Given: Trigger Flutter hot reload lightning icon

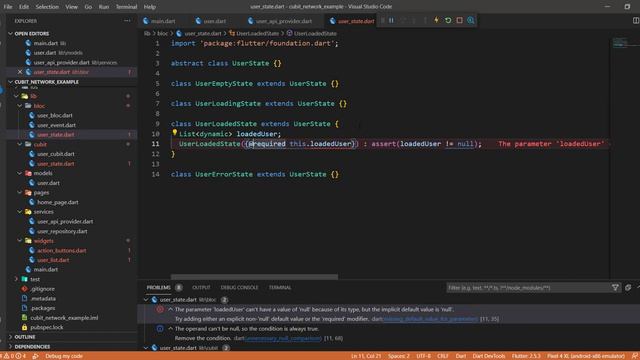Looking at the screenshot, I should pyautogui.click(x=436, y=20).
